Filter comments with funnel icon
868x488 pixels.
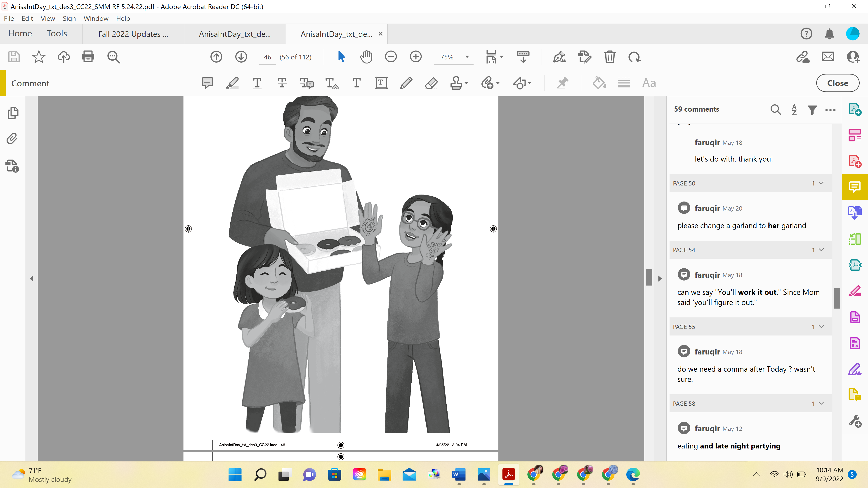point(812,109)
